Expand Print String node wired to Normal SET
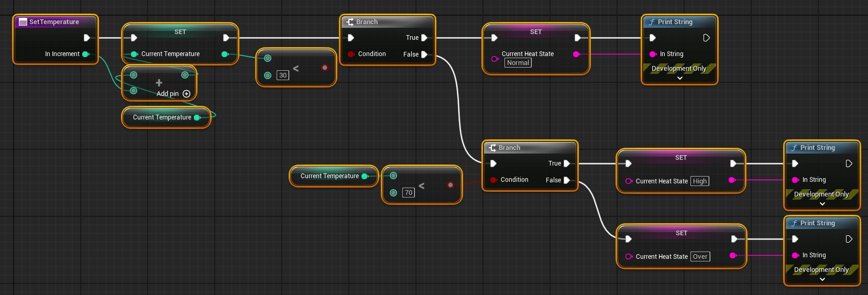This screenshot has height=295, width=868. (680, 78)
